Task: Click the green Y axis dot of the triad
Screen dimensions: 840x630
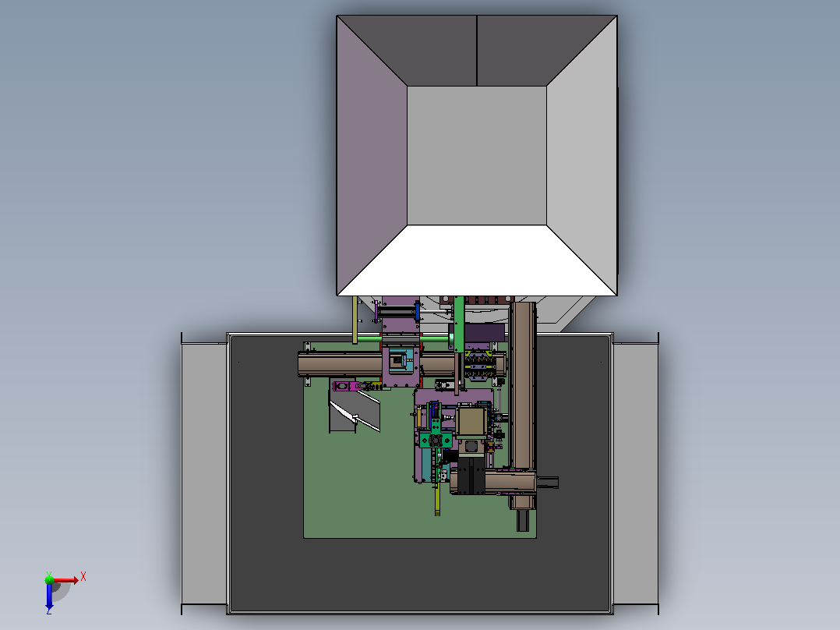Action: coord(49,579)
